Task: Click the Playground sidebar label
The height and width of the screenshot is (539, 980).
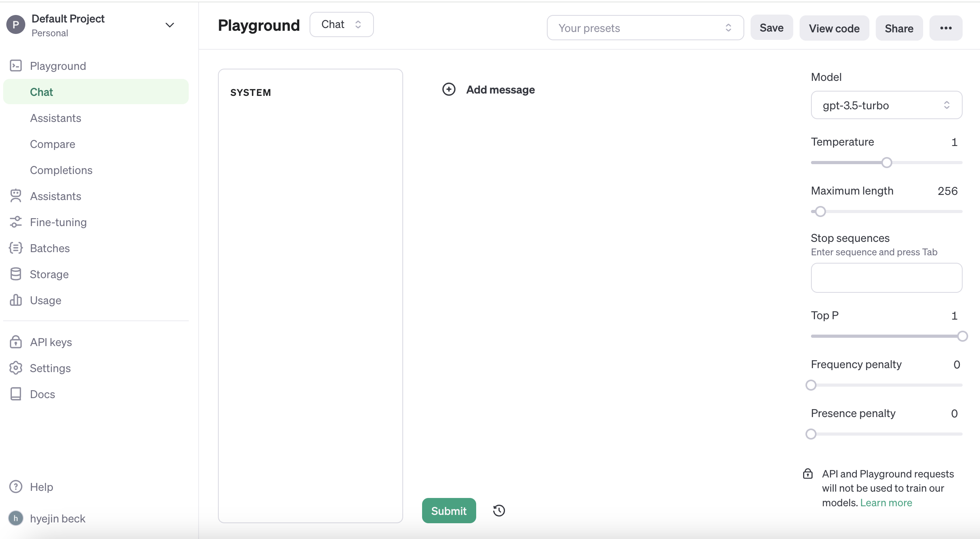Action: (x=58, y=66)
